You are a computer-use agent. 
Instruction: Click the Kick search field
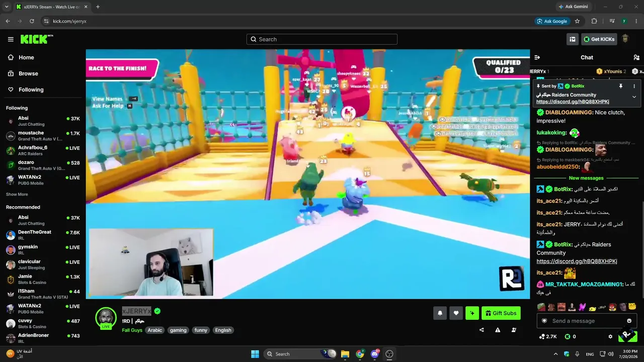point(322,39)
